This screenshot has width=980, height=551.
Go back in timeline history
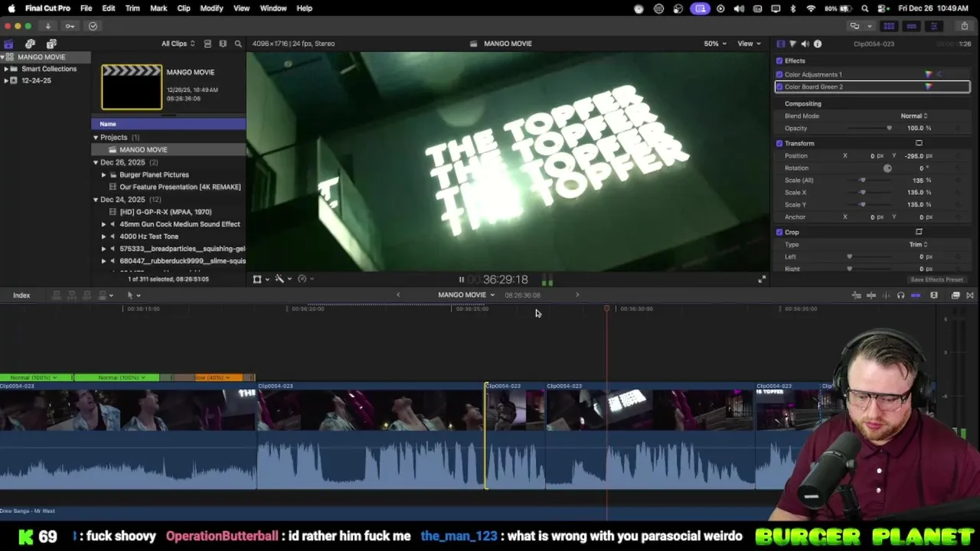point(397,295)
